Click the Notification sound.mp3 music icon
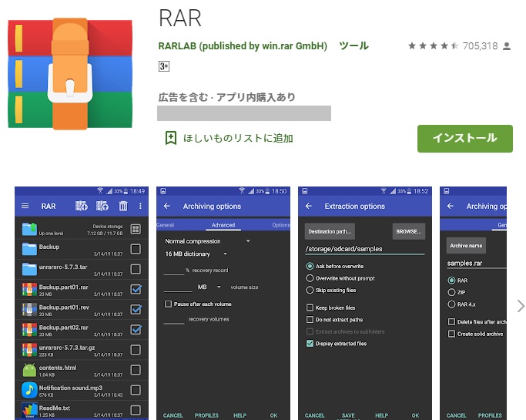526x420 pixels. click(29, 390)
